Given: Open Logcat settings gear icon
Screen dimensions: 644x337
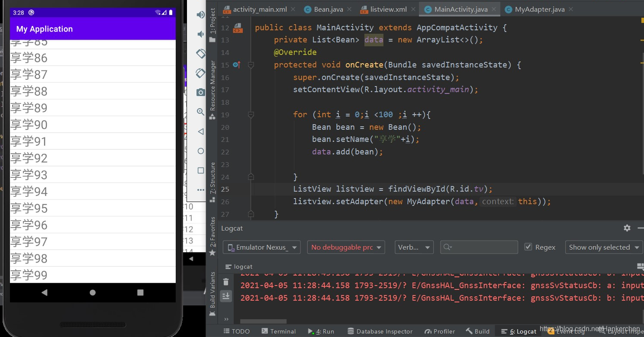Looking at the screenshot, I should pos(627,228).
